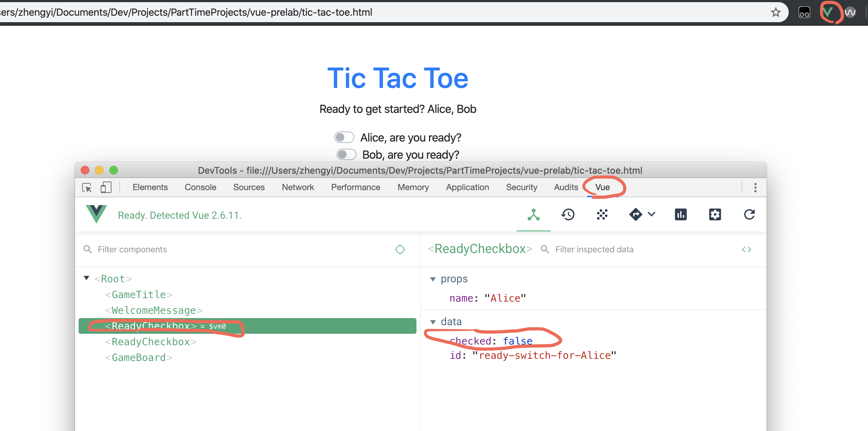This screenshot has height=431, width=868.
Task: Switch to the Console tab in DevTools
Action: coord(200,187)
